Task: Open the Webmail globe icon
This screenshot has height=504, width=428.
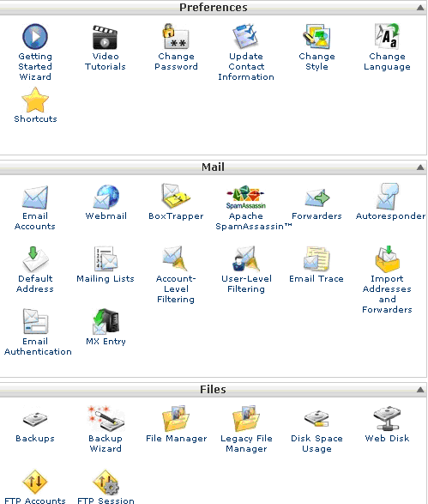Action: [106, 197]
